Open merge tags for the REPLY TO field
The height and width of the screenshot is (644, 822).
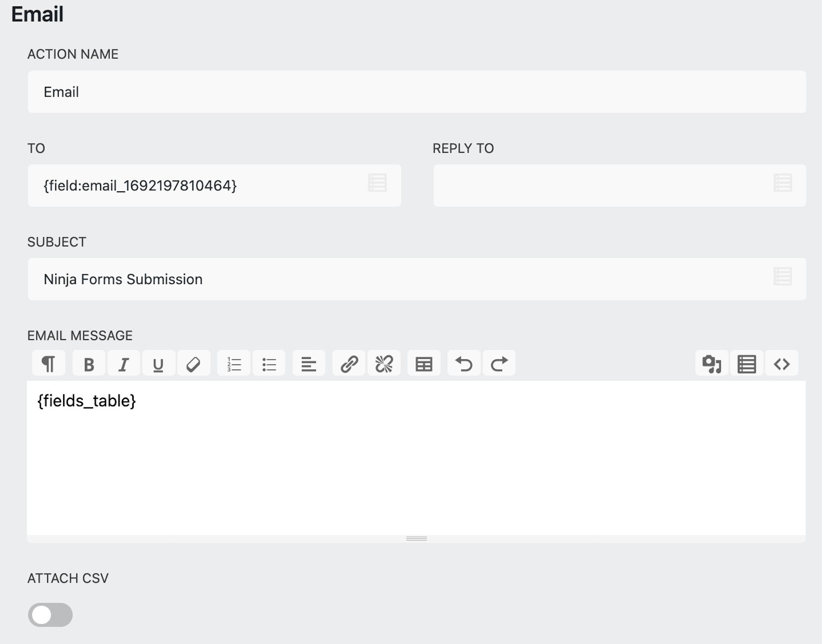click(783, 183)
